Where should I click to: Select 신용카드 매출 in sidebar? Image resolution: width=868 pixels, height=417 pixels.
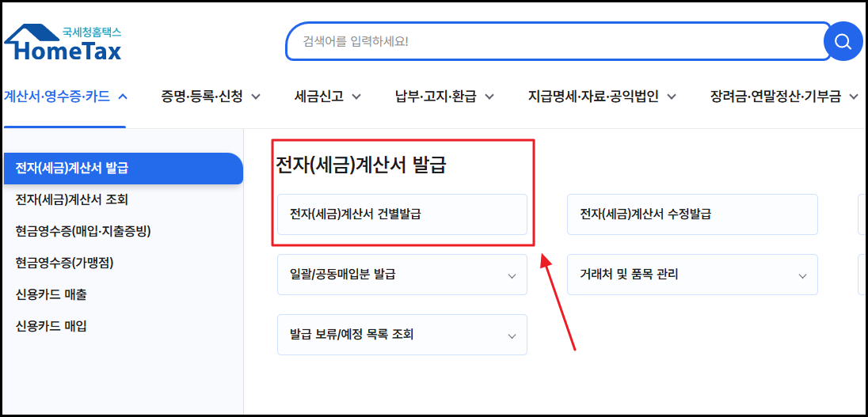[51, 295]
